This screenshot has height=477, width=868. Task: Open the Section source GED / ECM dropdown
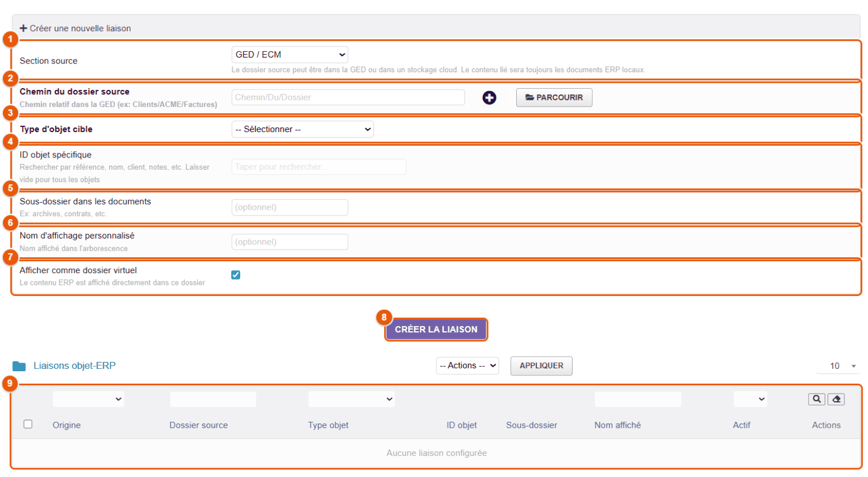(x=290, y=55)
